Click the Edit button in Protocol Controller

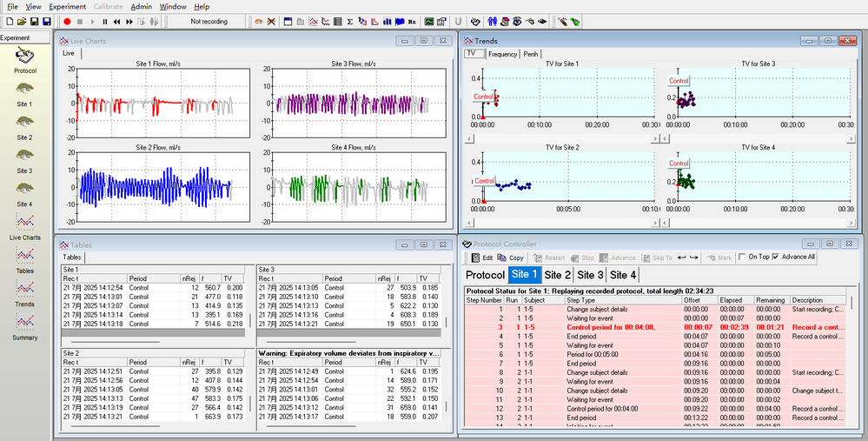click(482, 257)
